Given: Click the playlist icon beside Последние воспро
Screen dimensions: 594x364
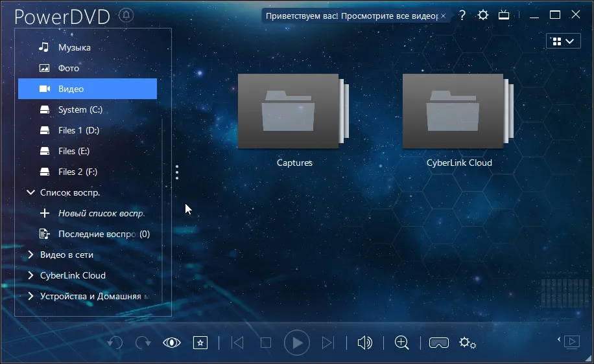Looking at the screenshot, I should [45, 234].
